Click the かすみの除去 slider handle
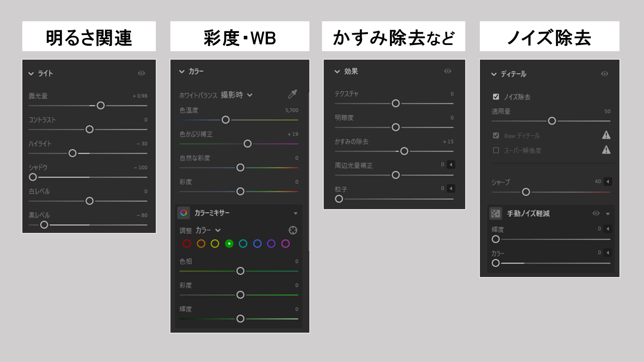The image size is (644, 362). coord(404,151)
